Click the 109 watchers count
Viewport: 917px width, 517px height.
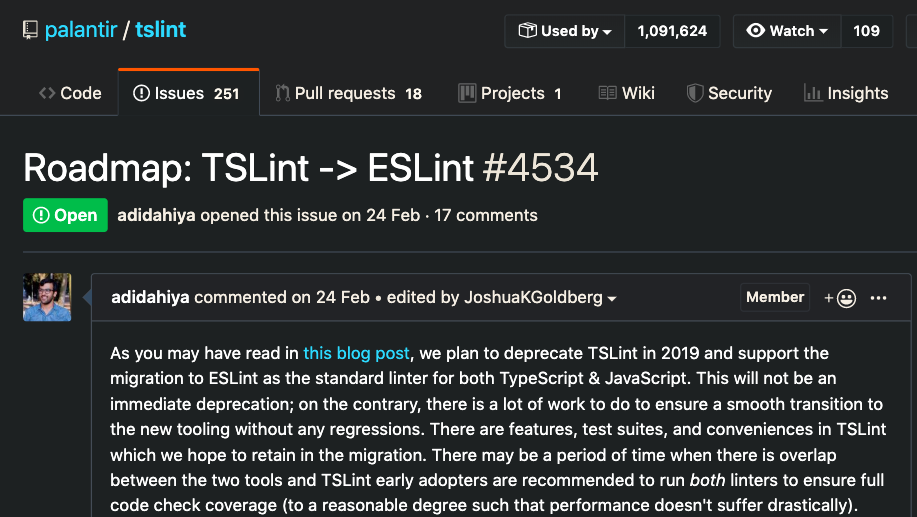(x=867, y=31)
